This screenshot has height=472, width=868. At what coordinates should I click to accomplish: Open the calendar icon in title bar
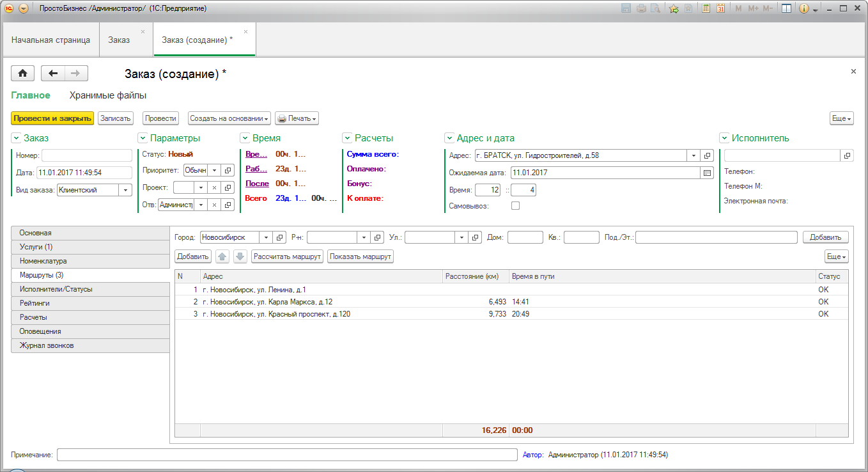click(720, 9)
